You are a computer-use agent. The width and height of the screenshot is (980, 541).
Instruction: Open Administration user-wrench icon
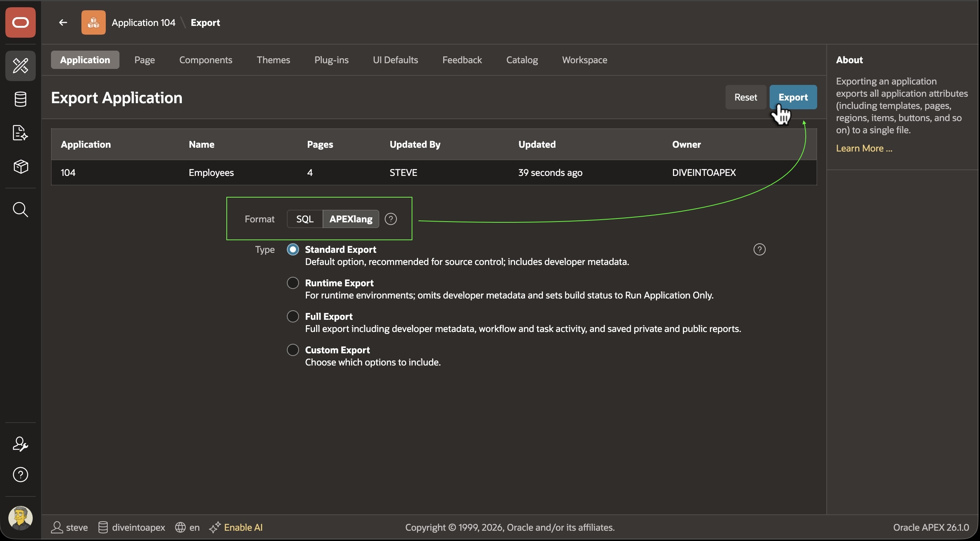pos(21,444)
